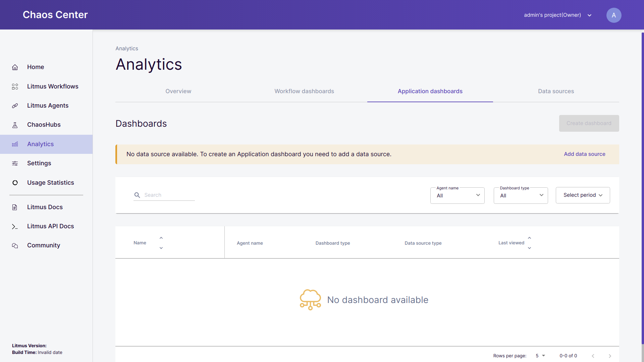
Task: Open Litmus Workflows via its grid icon
Action: click(x=15, y=86)
